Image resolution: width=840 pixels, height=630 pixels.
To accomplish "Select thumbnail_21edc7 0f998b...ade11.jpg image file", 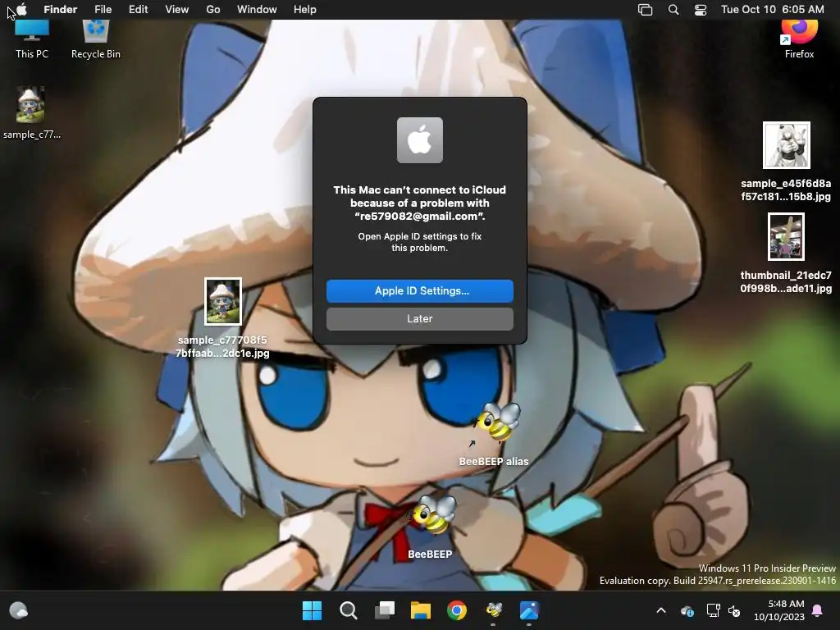I will click(x=786, y=253).
